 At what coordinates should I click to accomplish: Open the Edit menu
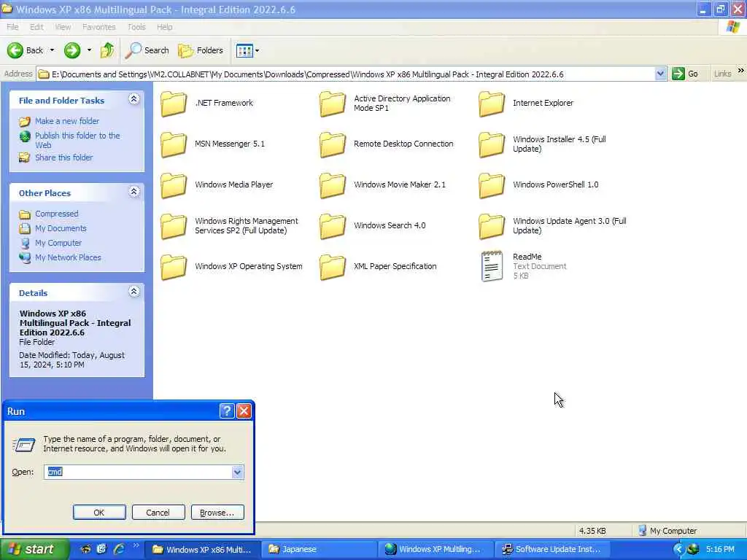[36, 27]
